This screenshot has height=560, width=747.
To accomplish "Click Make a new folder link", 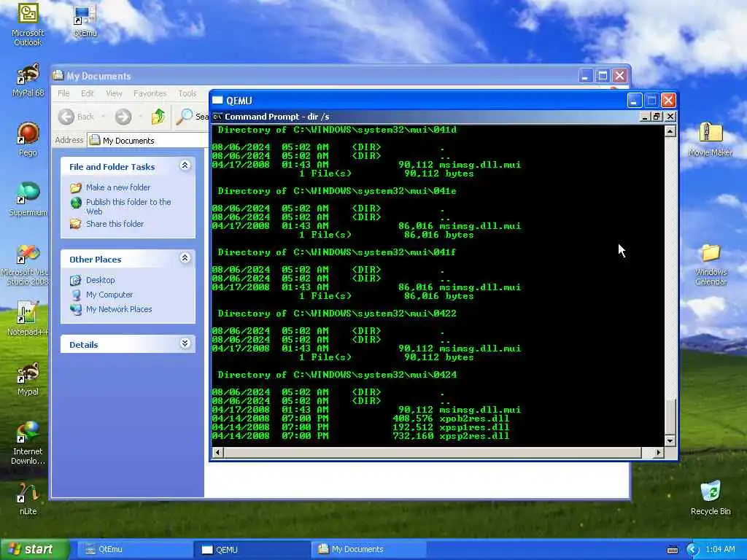I will (x=117, y=187).
